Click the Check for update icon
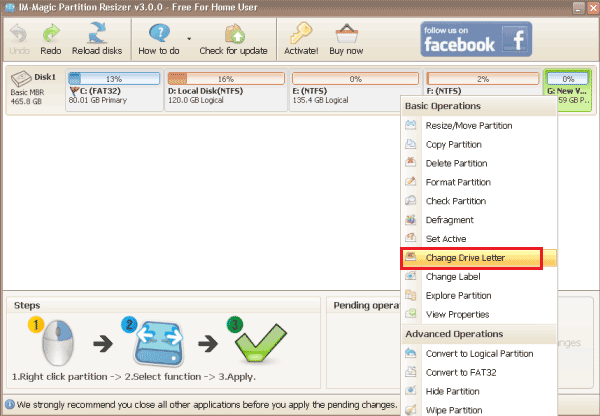Image resolution: width=600 pixels, height=416 pixels. tap(235, 34)
